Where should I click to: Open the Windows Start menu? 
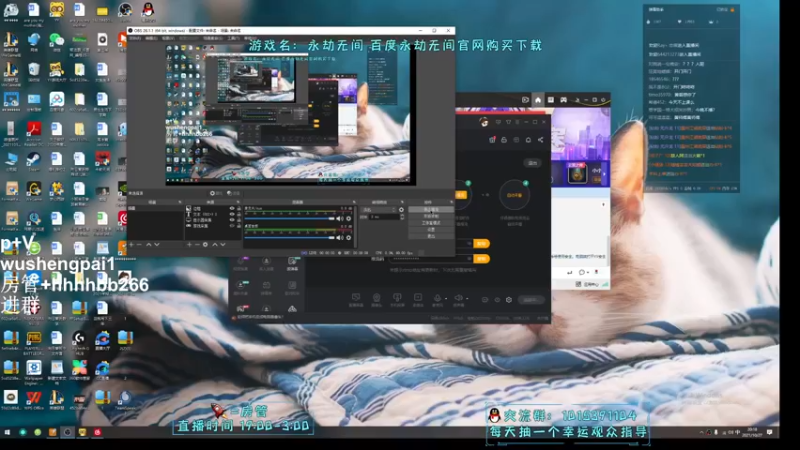click(x=7, y=432)
